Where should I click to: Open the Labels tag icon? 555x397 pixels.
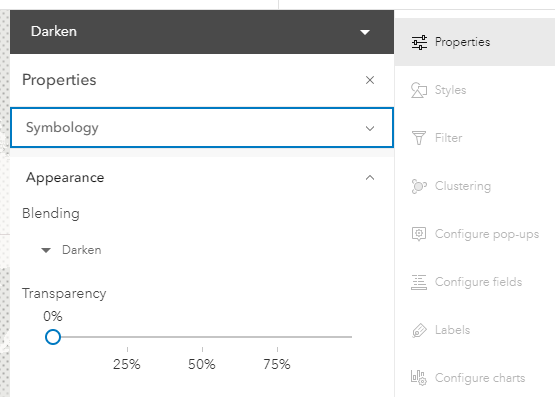(419, 330)
